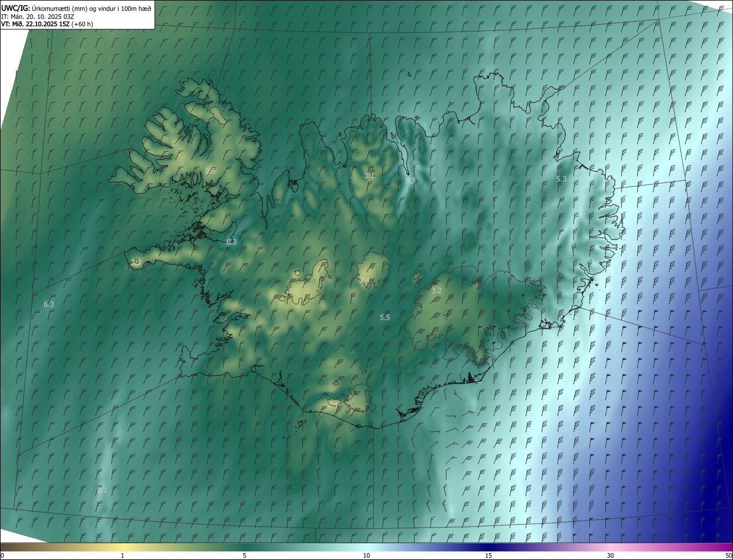Click the colorbar tick label 1

(x=123, y=555)
